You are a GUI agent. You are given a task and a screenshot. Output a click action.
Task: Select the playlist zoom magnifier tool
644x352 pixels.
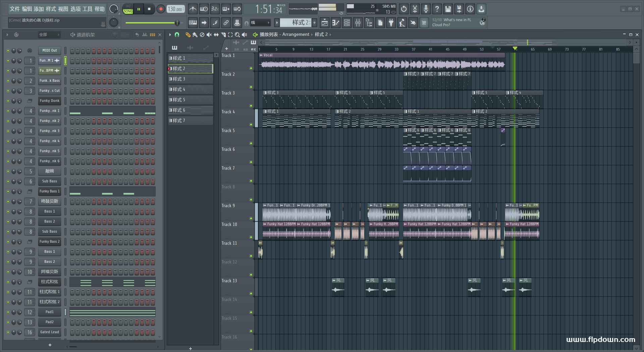pyautogui.click(x=237, y=35)
